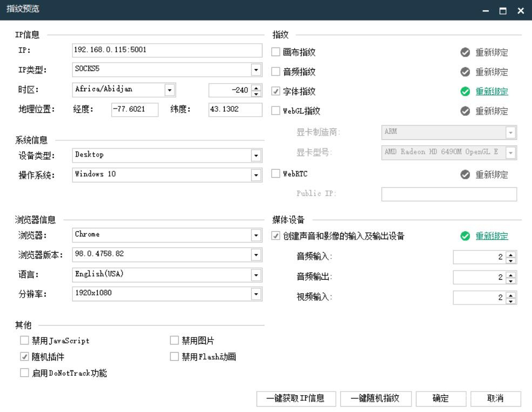Enable the WebGL指纹 checkbox
The image size is (532, 412).
point(275,111)
